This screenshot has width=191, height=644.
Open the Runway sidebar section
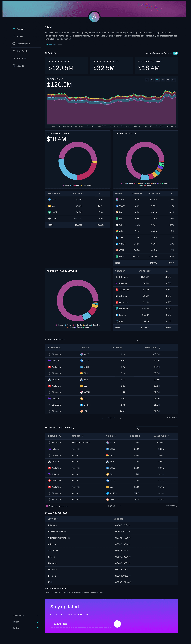tap(26, 37)
